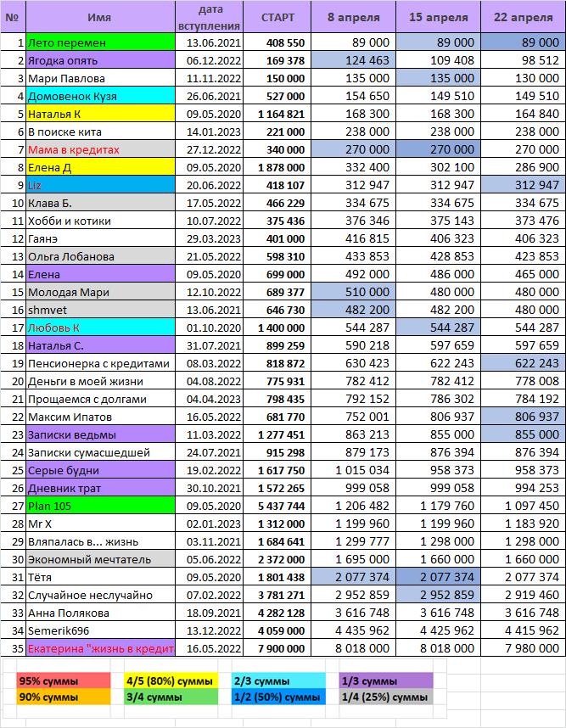This screenshot has width=566, height=728.
Task: Click the '15 апреля' column header
Action: point(439,17)
